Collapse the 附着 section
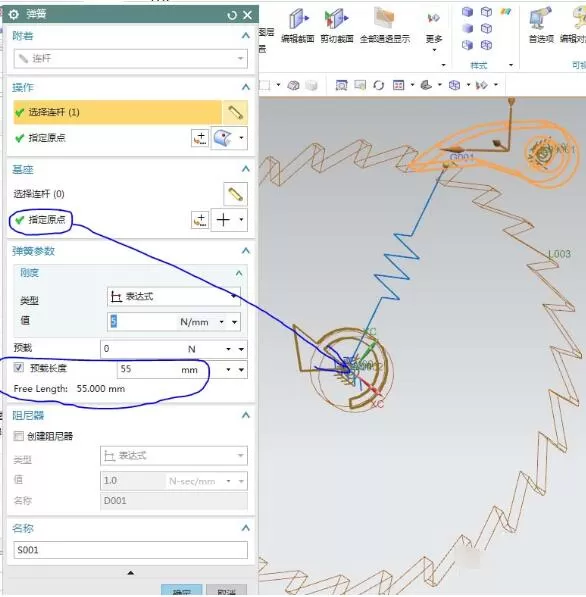The height and width of the screenshot is (597, 586). coord(246,36)
